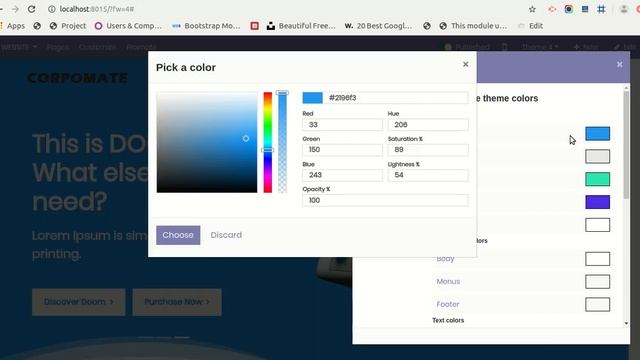Click the Blue value field
This screenshot has height=360, width=640.
(342, 175)
